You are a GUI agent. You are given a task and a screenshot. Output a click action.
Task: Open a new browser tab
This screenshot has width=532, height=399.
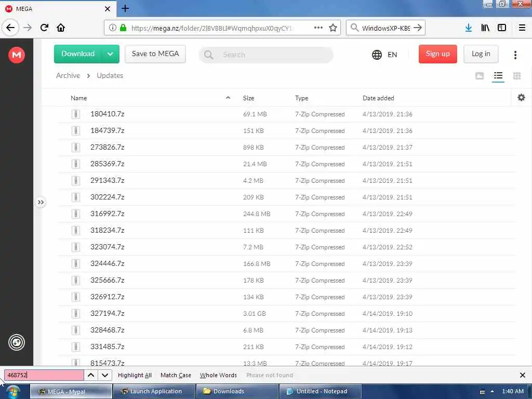[x=125, y=8]
